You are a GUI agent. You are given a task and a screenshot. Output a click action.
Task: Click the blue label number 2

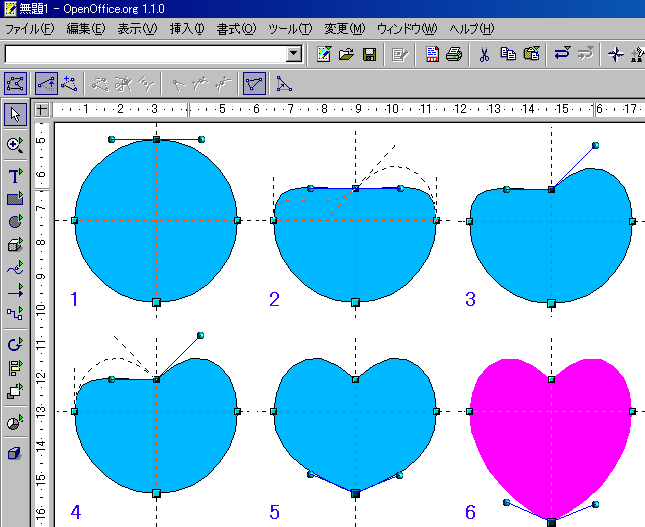(274, 299)
